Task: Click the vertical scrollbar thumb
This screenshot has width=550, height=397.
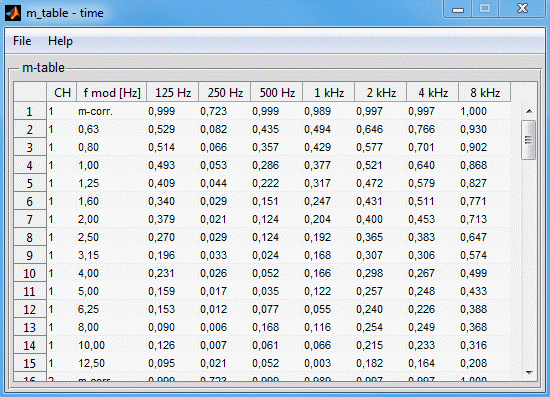Action: click(x=529, y=140)
